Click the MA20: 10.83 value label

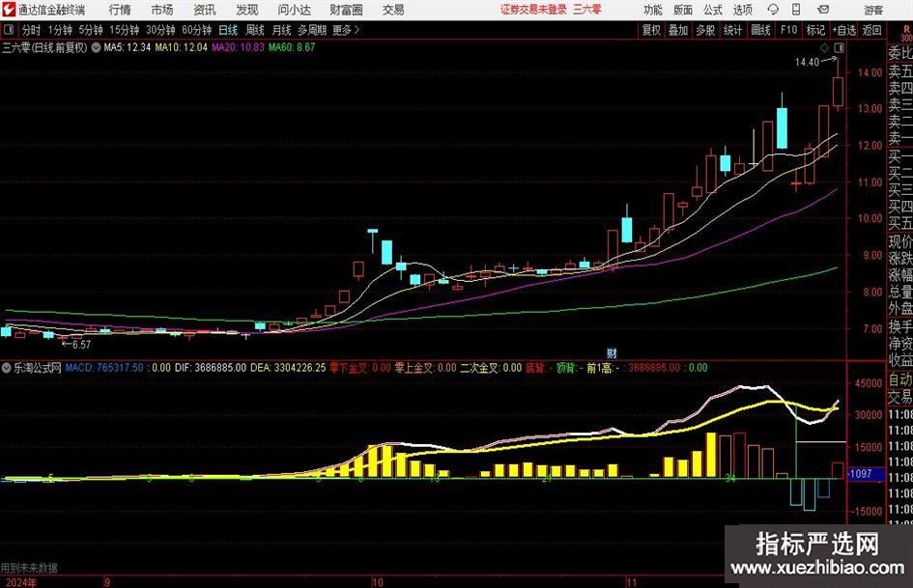(238, 47)
